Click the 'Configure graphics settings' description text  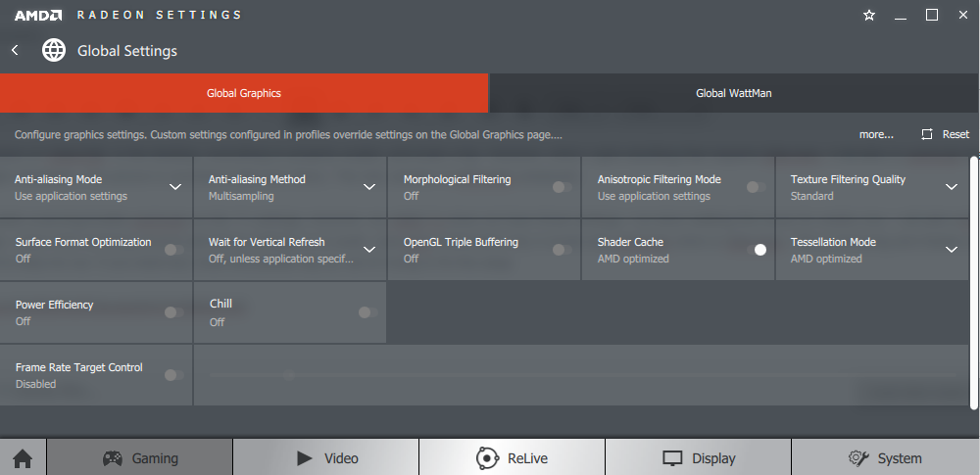pos(288,134)
